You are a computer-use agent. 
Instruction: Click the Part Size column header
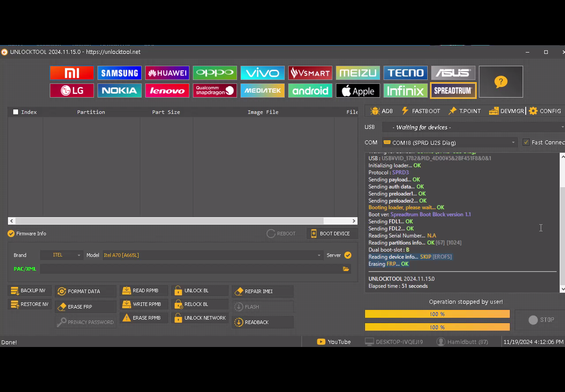[166, 112]
